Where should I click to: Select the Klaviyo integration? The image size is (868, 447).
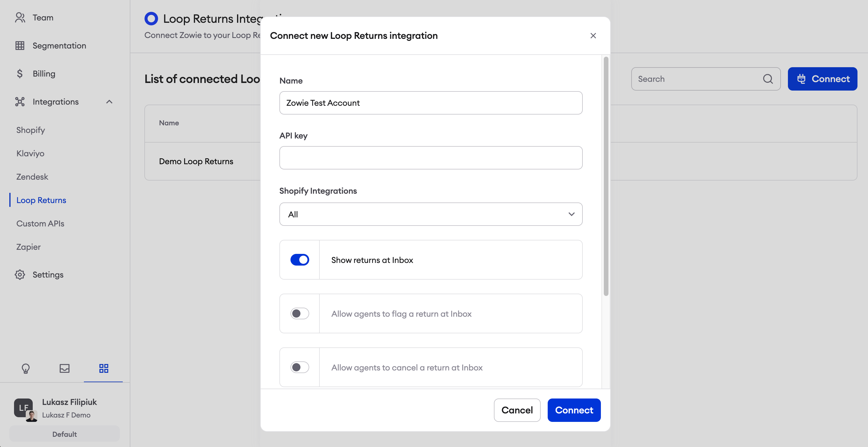[30, 153]
